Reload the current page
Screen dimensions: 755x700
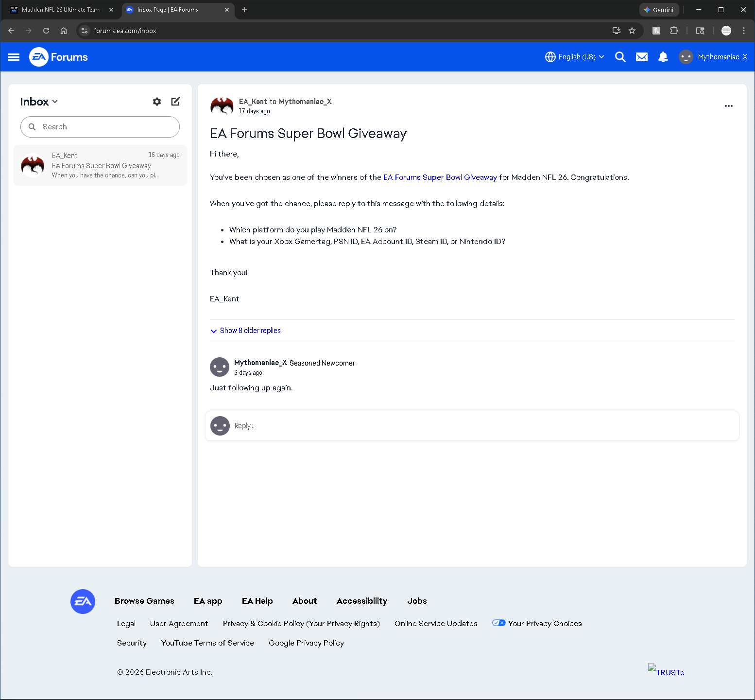[46, 31]
